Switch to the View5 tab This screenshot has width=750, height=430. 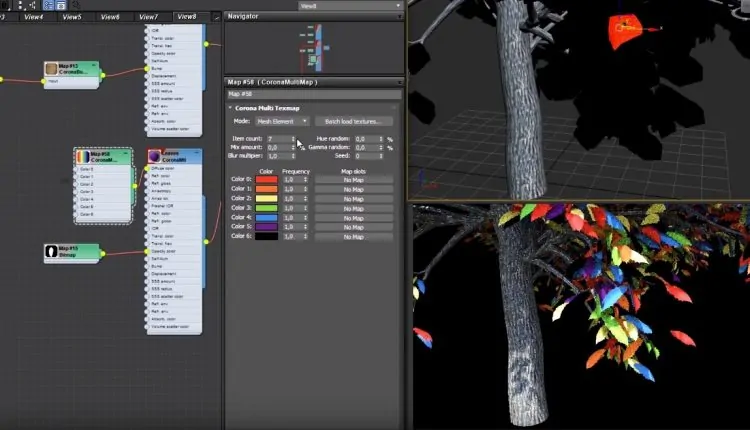[x=71, y=17]
